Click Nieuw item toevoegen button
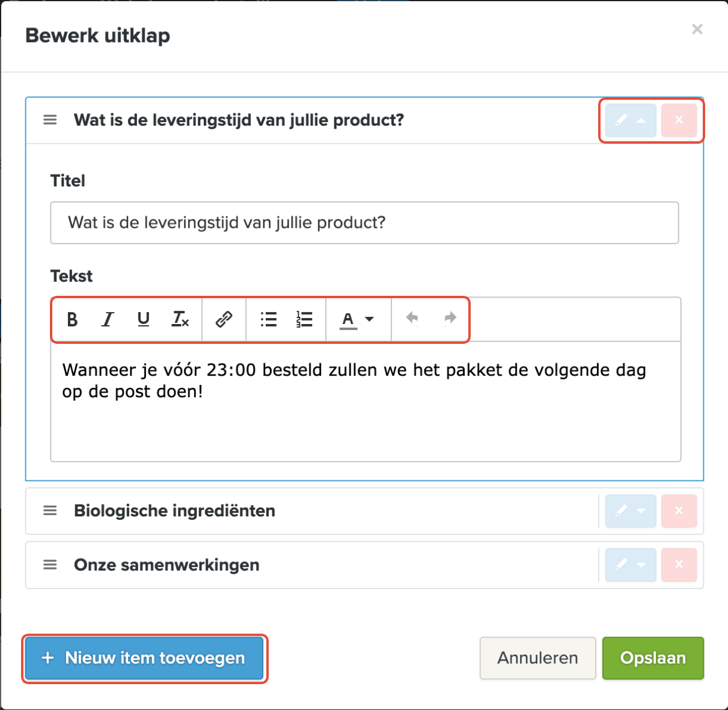 (144, 658)
